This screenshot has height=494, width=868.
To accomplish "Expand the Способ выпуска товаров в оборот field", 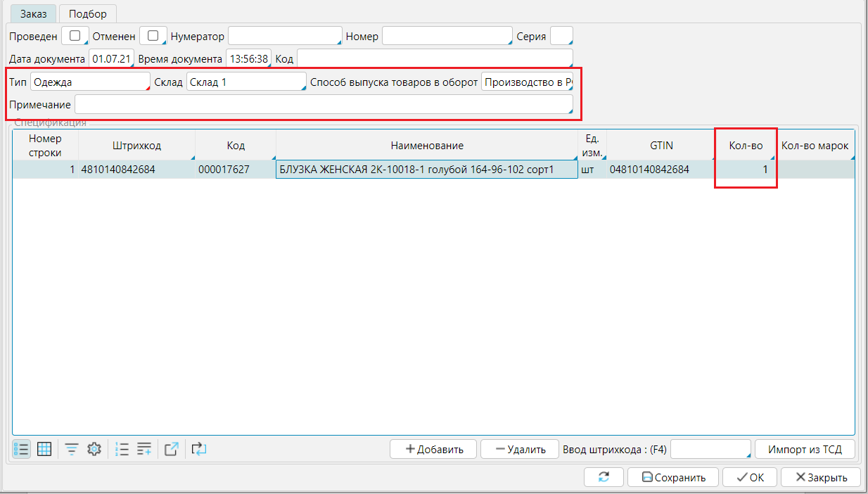I will (527, 82).
